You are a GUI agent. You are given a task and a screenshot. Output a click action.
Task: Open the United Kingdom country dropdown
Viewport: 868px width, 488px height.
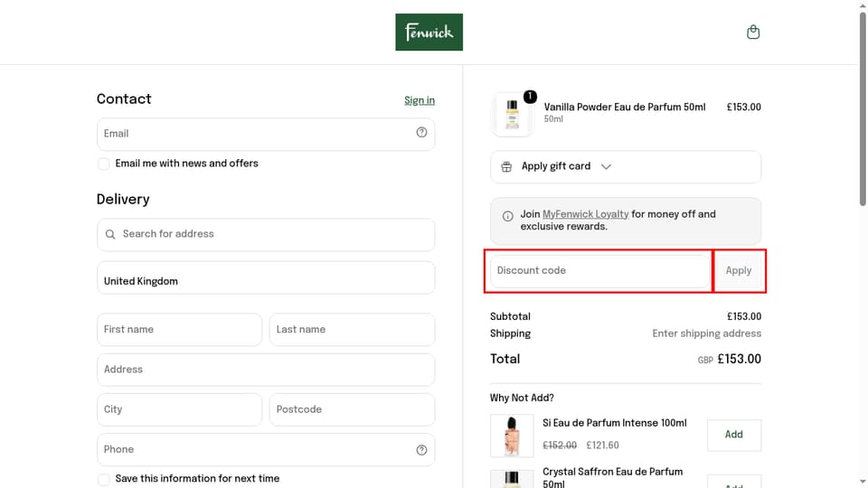pyautogui.click(x=266, y=277)
